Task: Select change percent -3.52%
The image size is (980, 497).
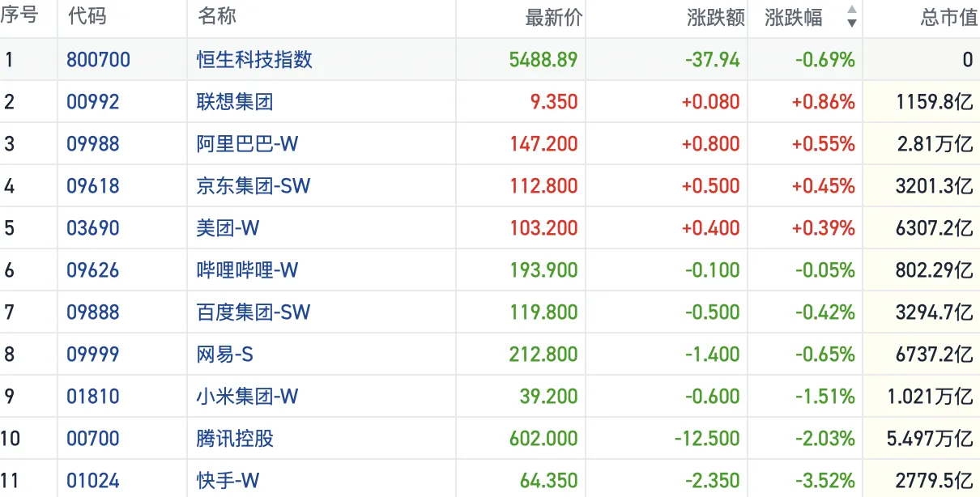Action: [824, 481]
